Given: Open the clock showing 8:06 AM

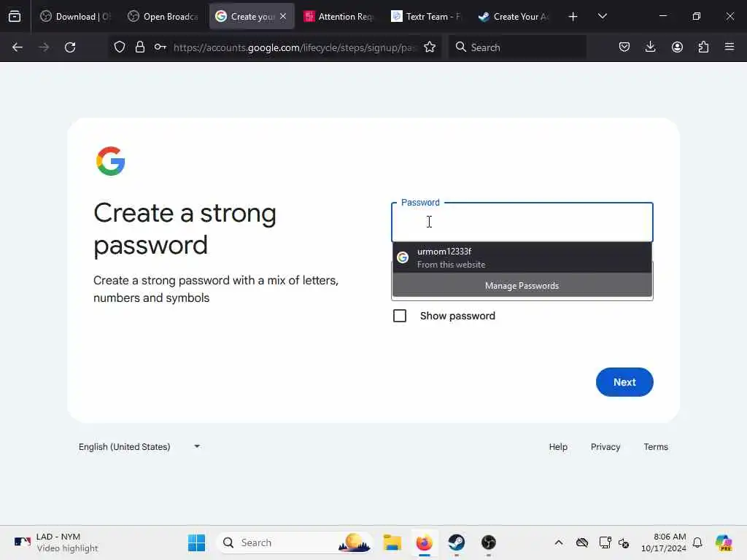Looking at the screenshot, I should pyautogui.click(x=664, y=542).
